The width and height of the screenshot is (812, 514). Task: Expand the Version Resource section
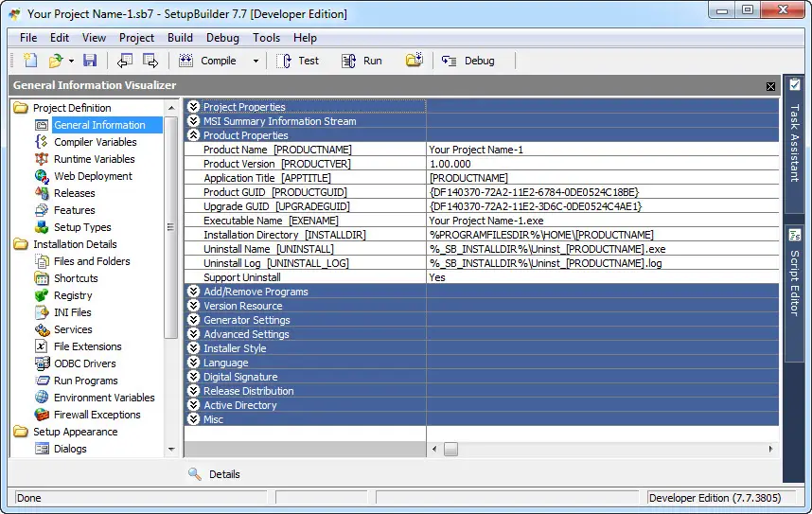tap(194, 306)
